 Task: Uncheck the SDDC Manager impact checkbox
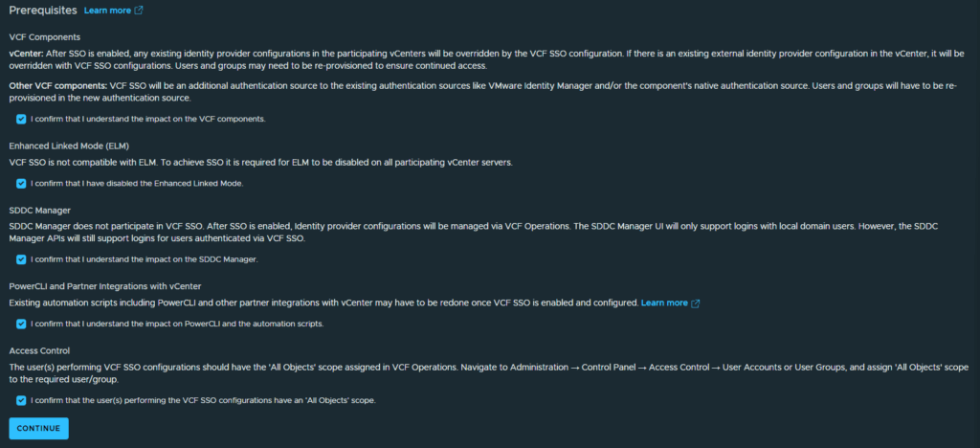click(21, 259)
